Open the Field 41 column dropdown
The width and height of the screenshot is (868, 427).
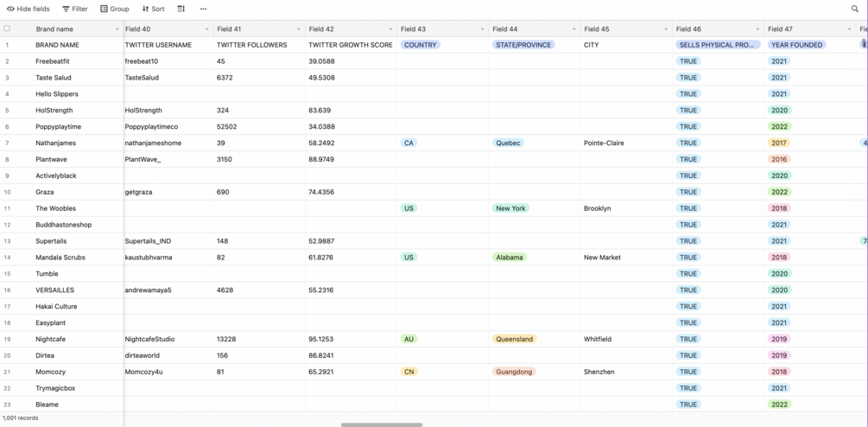tap(299, 29)
